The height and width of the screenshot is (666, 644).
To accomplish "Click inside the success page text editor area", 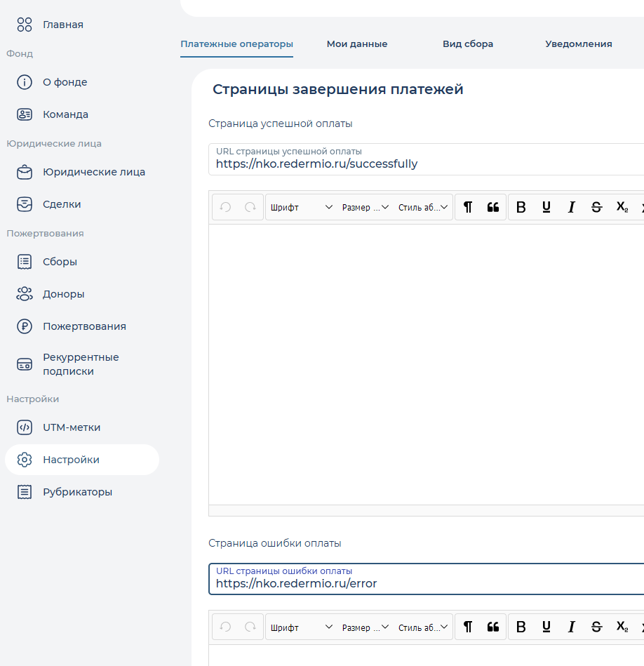I will coord(427,364).
